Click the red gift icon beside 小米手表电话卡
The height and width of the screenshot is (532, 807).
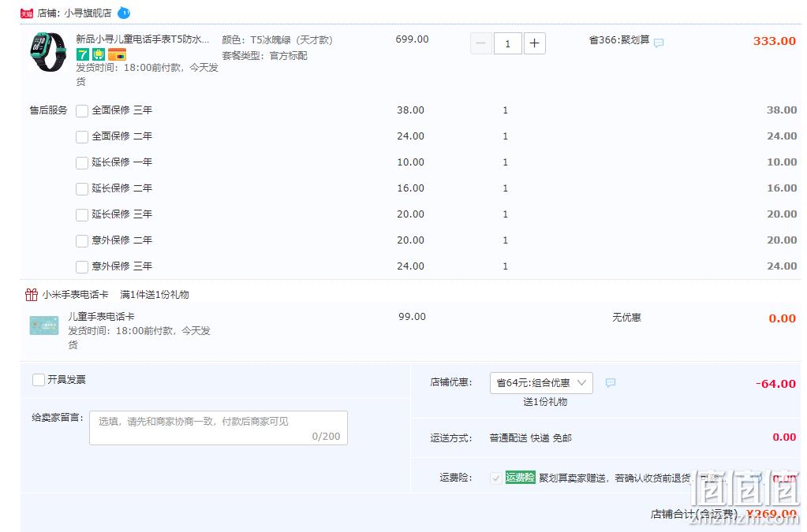pos(32,295)
